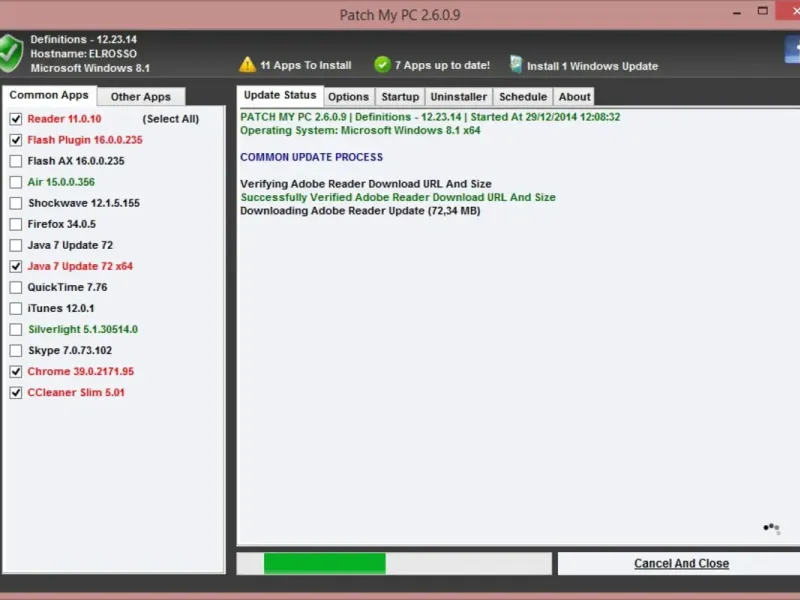Click the green shield status icon
The height and width of the screenshot is (600, 800).
11,54
